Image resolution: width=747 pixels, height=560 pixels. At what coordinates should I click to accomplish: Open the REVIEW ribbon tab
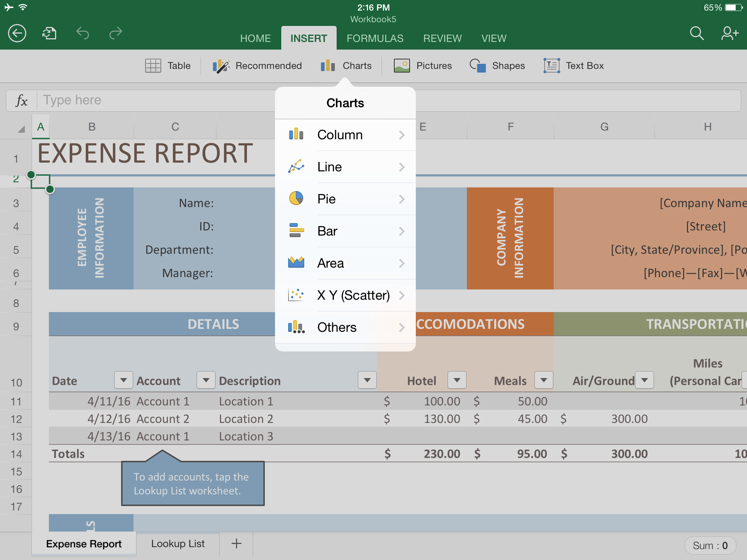click(442, 38)
